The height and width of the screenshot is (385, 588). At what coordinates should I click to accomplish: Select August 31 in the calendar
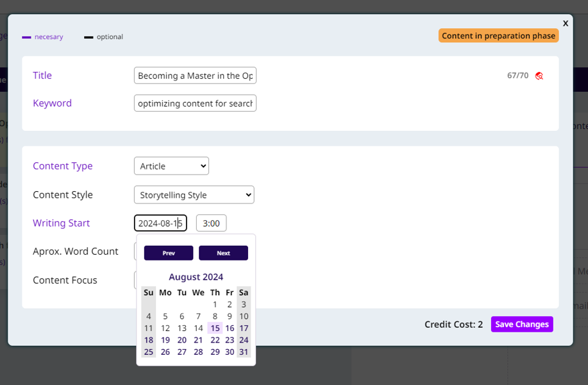click(x=244, y=352)
